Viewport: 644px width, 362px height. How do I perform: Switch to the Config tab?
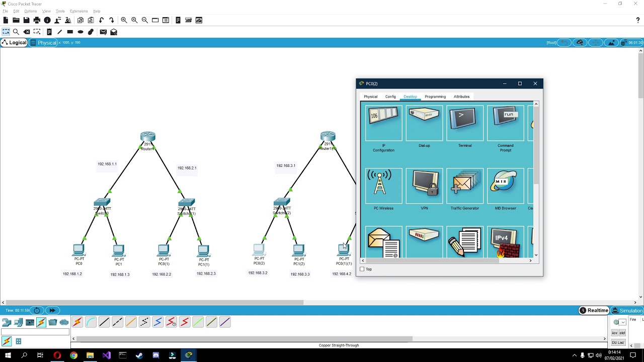(390, 97)
